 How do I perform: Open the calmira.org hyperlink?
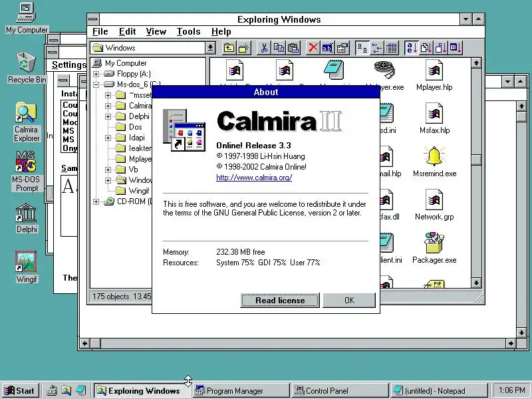click(254, 178)
